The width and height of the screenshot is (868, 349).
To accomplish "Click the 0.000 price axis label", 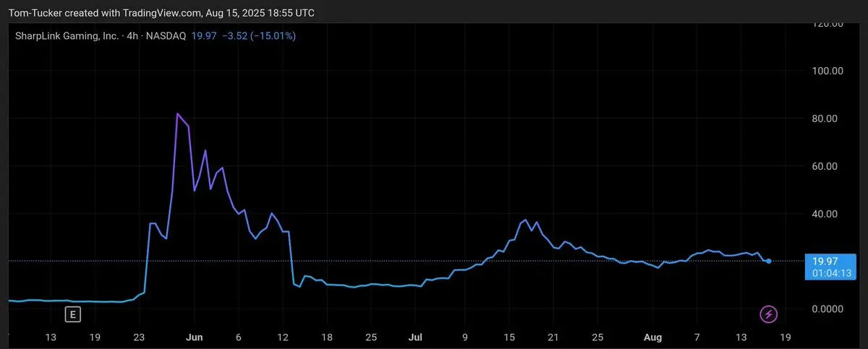I will [x=829, y=309].
